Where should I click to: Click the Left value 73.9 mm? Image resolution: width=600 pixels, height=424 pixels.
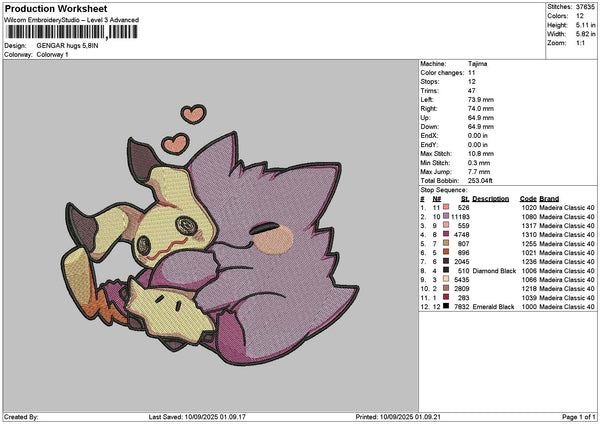pyautogui.click(x=481, y=99)
